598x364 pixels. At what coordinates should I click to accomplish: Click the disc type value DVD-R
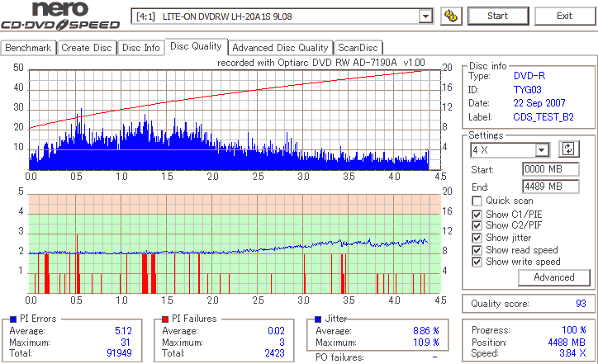point(529,76)
